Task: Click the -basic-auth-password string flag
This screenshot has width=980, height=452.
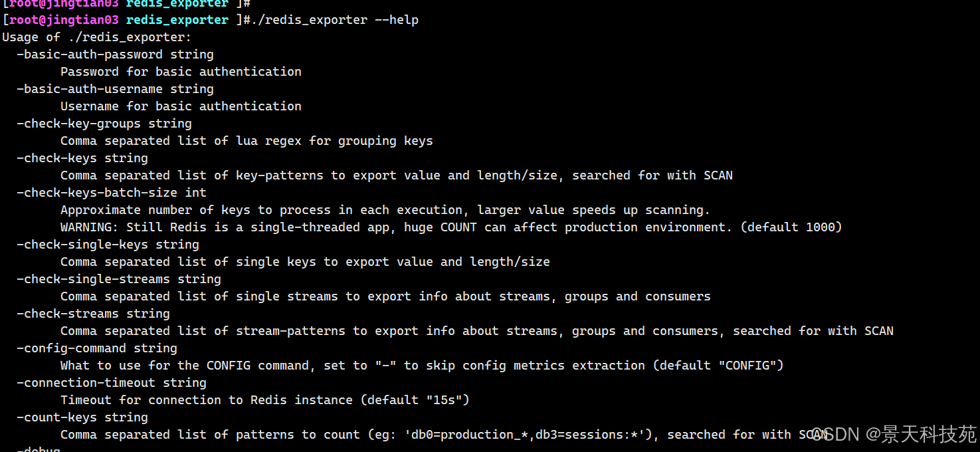Action: 116,55
